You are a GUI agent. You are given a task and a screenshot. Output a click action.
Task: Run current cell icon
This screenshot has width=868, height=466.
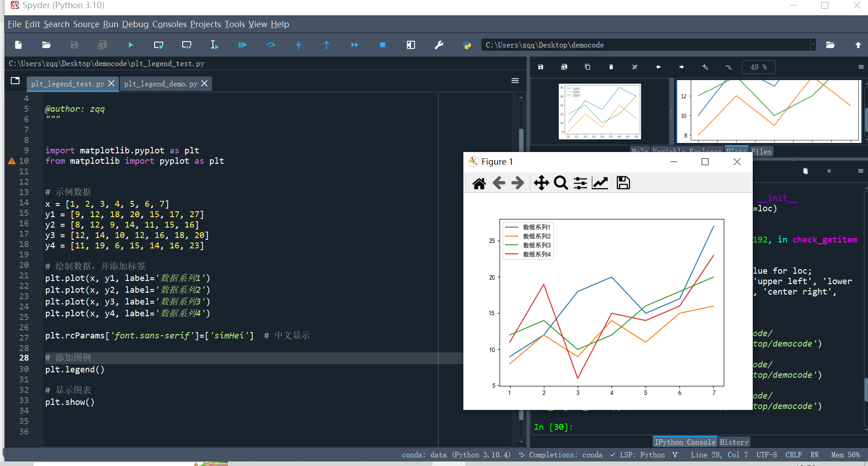(159, 45)
